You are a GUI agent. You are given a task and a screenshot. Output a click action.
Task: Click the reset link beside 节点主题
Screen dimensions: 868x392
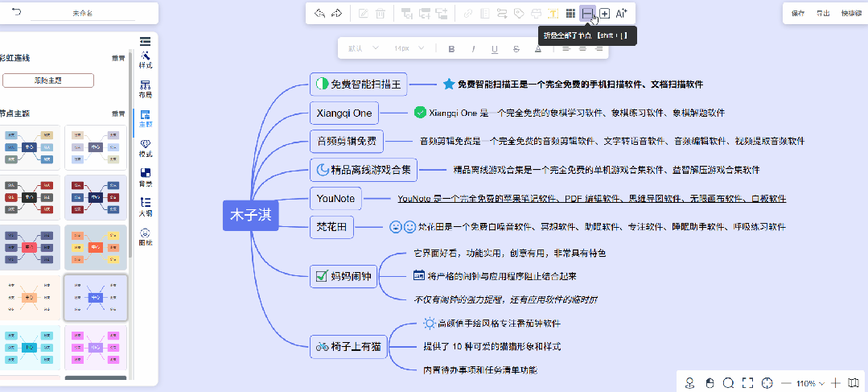click(x=118, y=113)
